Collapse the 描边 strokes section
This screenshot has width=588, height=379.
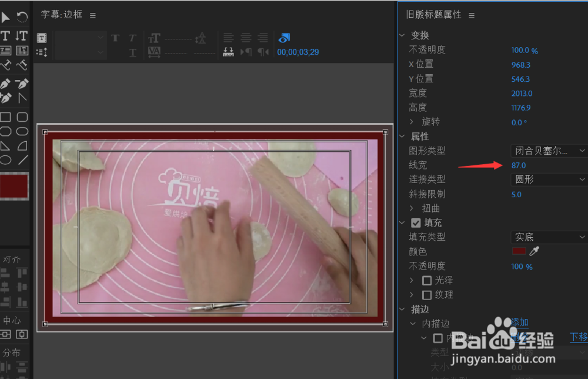tap(402, 309)
